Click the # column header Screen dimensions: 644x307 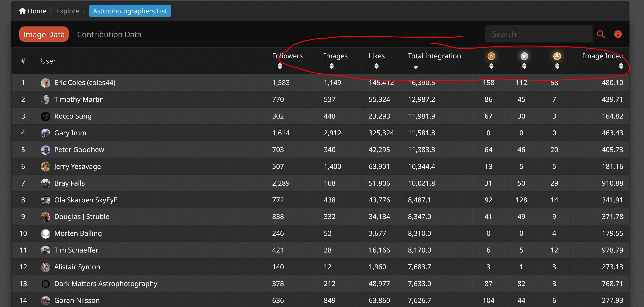[x=23, y=61]
